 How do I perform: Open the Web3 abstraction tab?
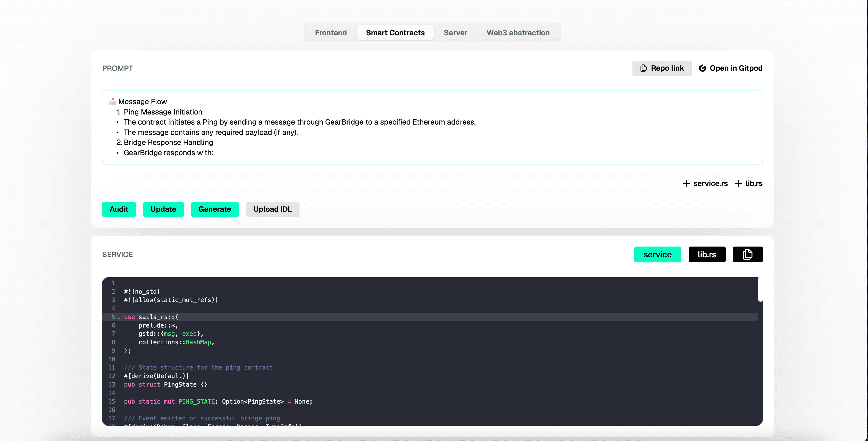[518, 33]
